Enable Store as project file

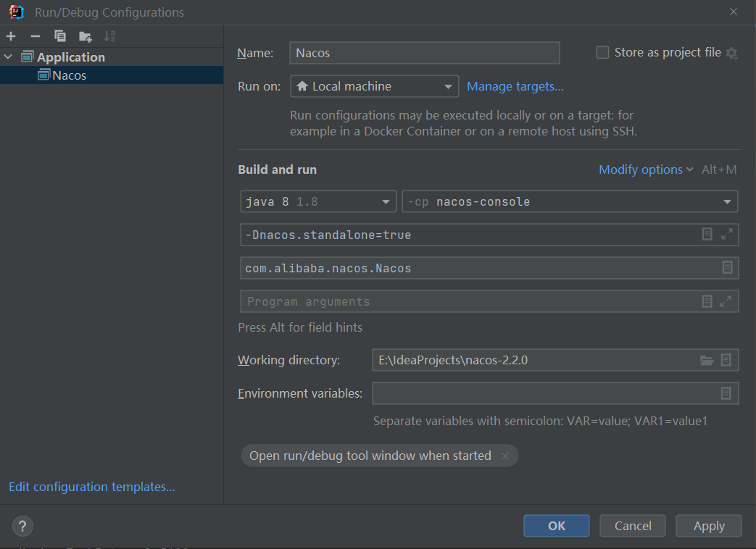602,52
